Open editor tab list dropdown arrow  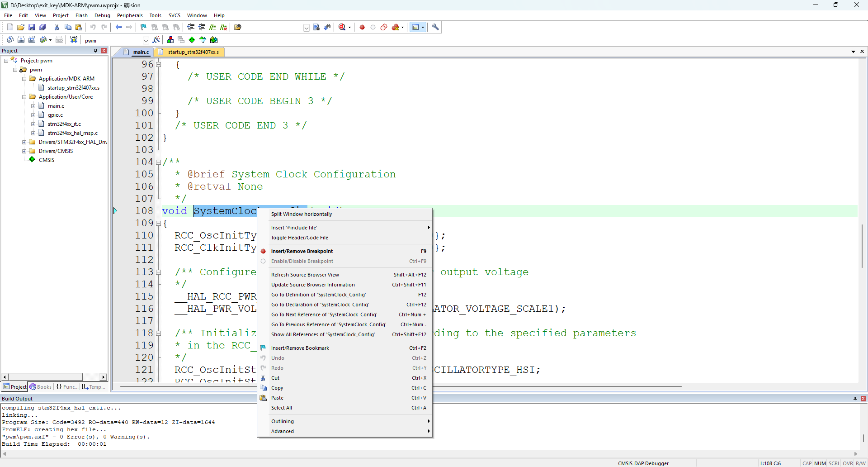pyautogui.click(x=853, y=52)
